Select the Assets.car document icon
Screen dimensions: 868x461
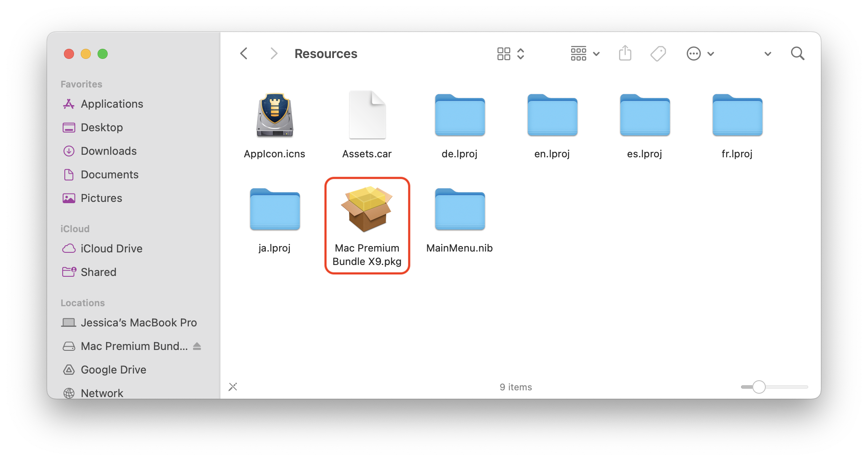367,114
